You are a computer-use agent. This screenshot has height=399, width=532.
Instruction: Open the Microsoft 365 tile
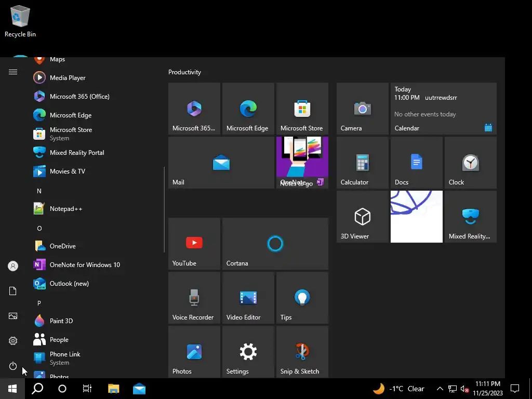tap(194, 109)
